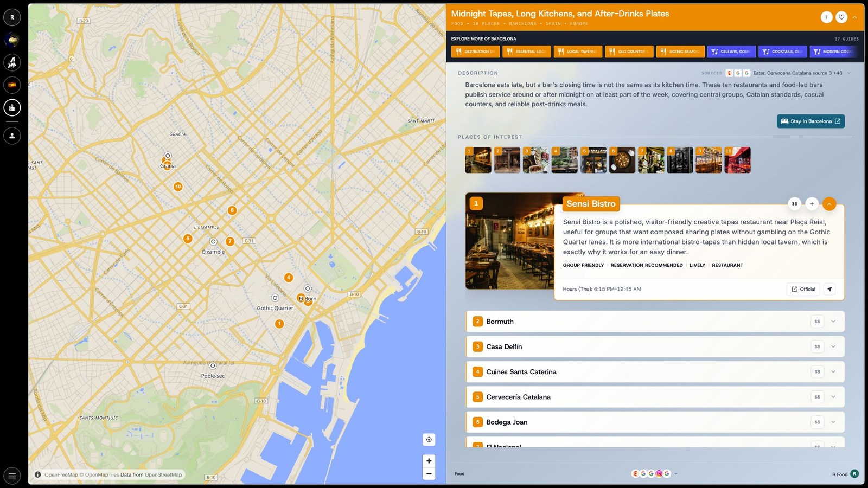This screenshot has height=488, width=868.
Task: Zoom in the map with plus button
Action: [x=429, y=461]
